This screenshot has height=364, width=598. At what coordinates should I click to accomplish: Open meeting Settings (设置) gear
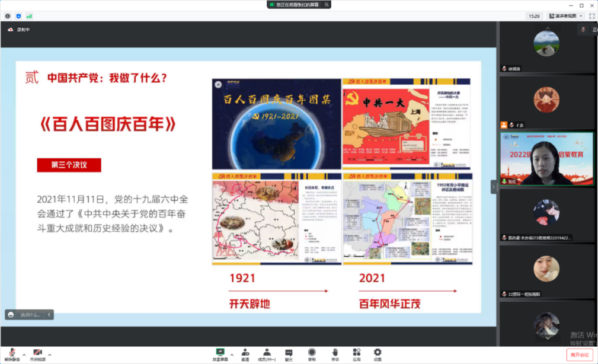pos(378,353)
